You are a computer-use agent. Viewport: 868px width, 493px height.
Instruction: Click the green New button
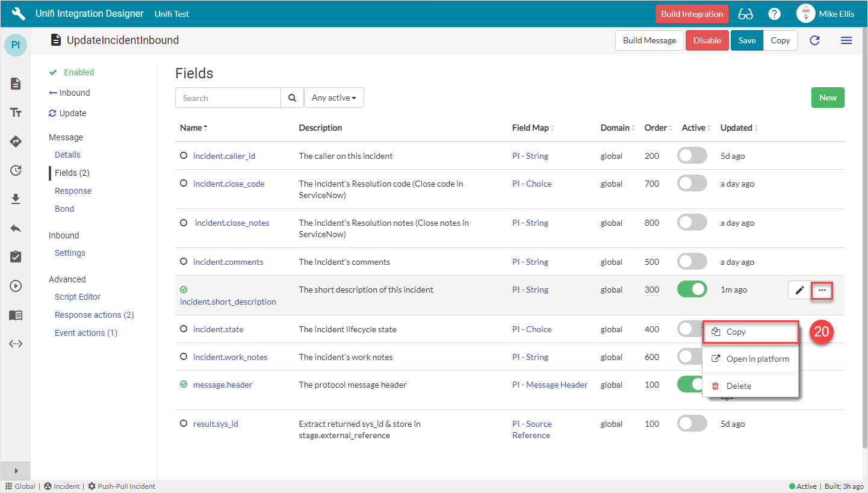(827, 98)
